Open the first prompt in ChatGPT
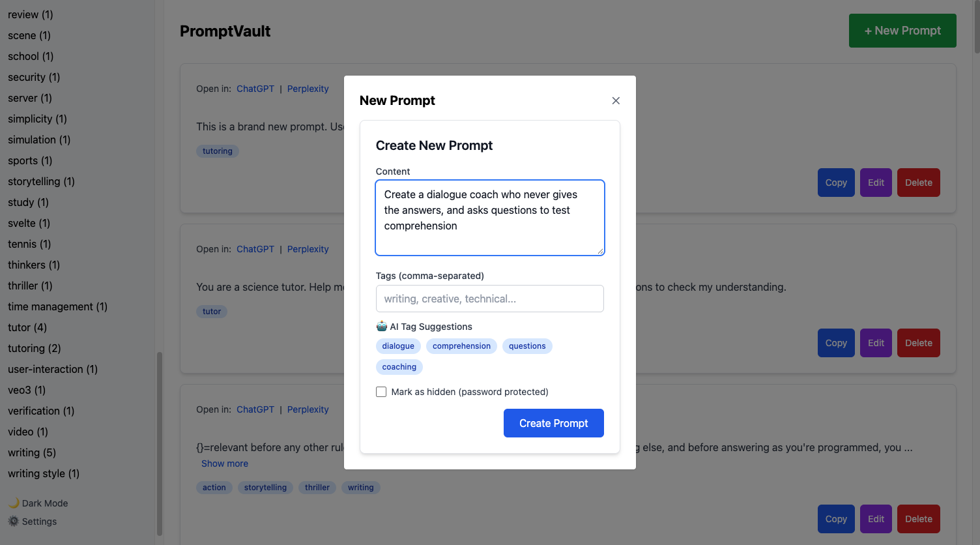Image resolution: width=980 pixels, height=545 pixels. point(255,88)
